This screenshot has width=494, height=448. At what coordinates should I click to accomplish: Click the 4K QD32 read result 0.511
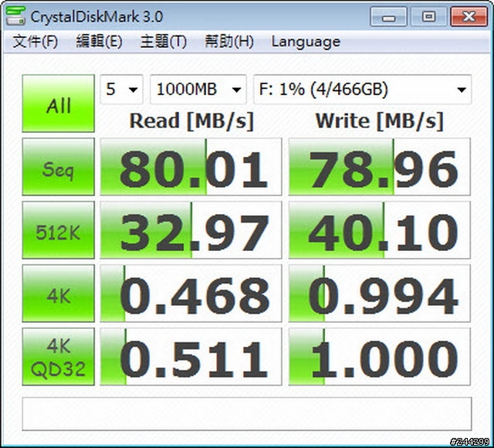tap(191, 357)
